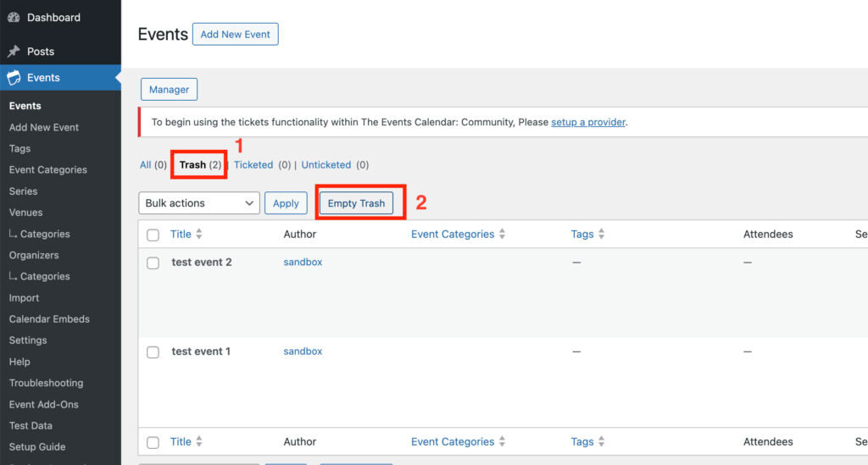Open the Trash filter tab
868x465 pixels.
pyautogui.click(x=192, y=165)
